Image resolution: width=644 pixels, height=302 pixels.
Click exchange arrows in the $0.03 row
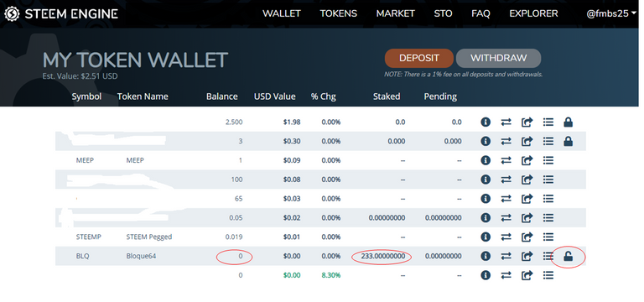pos(506,199)
